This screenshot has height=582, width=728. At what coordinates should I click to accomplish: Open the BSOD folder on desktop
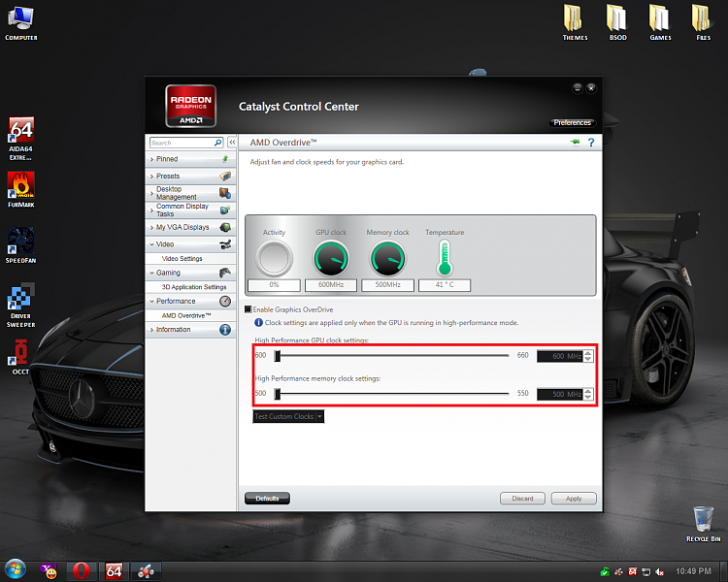[x=617, y=22]
